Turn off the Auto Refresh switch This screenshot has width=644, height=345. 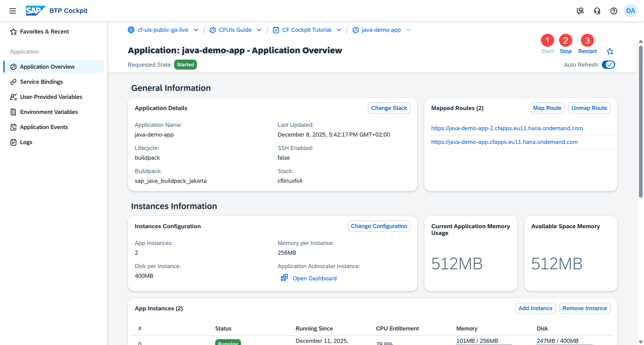pyautogui.click(x=608, y=65)
